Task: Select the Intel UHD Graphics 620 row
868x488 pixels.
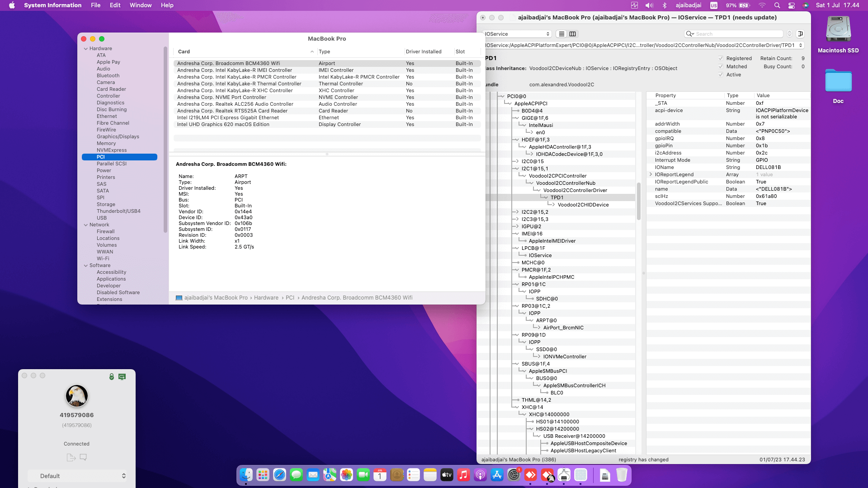Action: coord(327,124)
